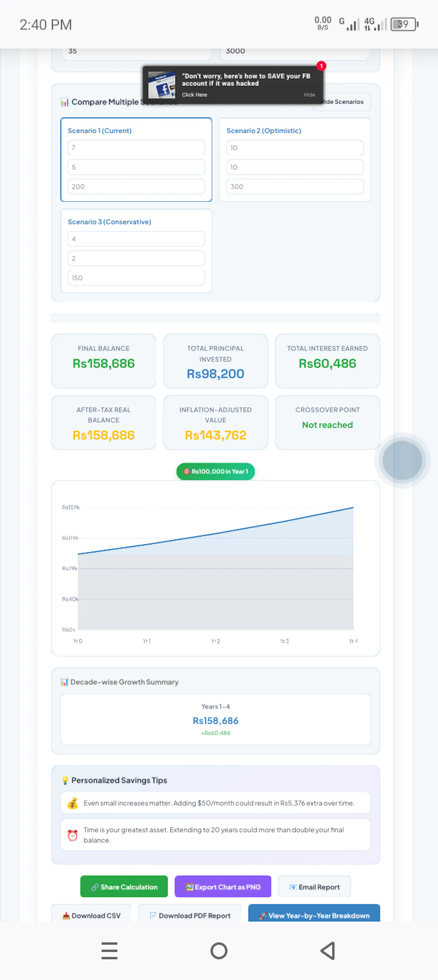Edit Scenario 1 field showing 200

[x=136, y=186]
